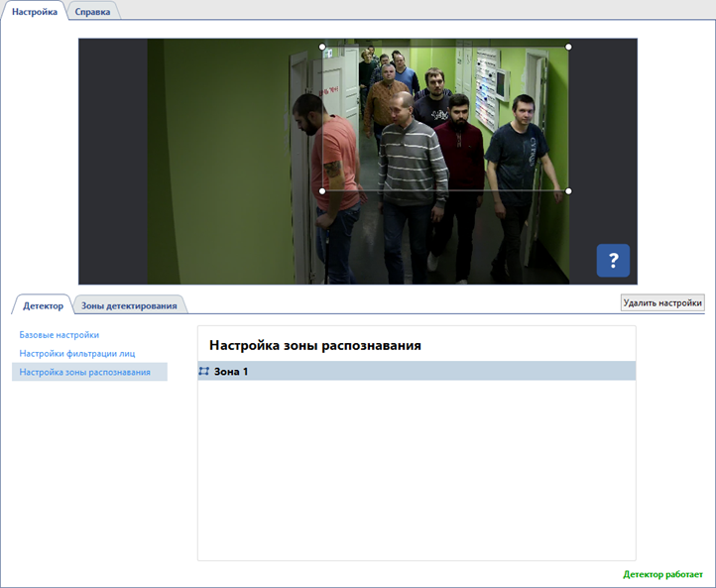This screenshot has width=716, height=588.
Task: Open the Справка tab
Action: tap(92, 12)
